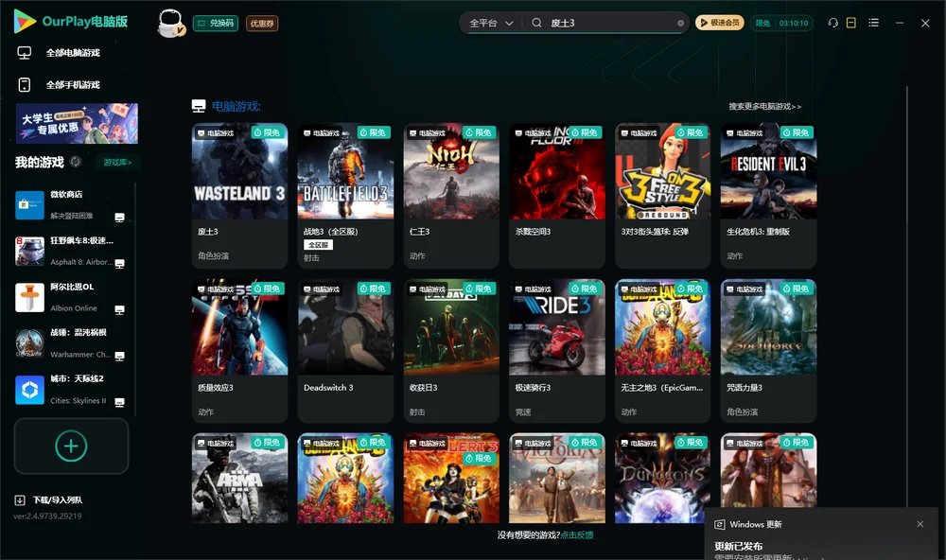
Task: Click the 点击反馈 feedback link
Action: pos(577,534)
